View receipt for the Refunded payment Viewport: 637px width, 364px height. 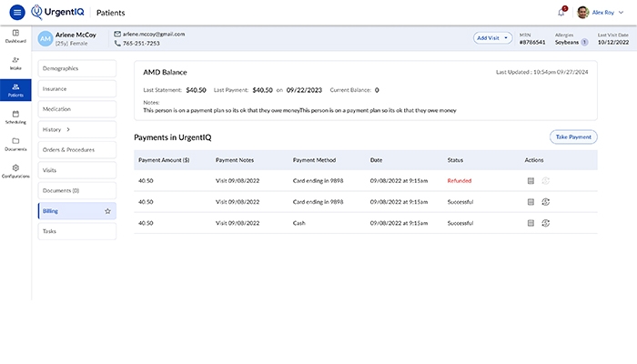click(x=531, y=181)
